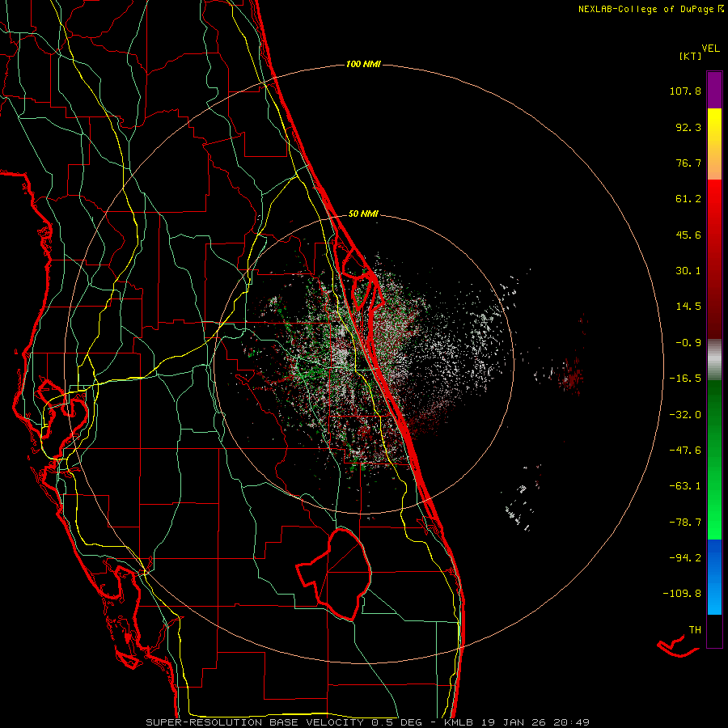Click the 76.7 legend value
The width and height of the screenshot is (728, 728).
pyautogui.click(x=688, y=163)
